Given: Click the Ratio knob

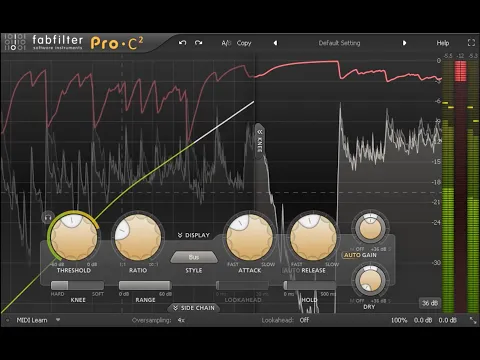Looking at the screenshot, I should 138,237.
